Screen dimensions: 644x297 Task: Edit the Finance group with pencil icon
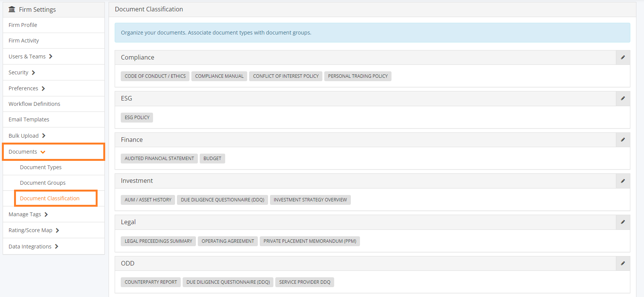(623, 140)
